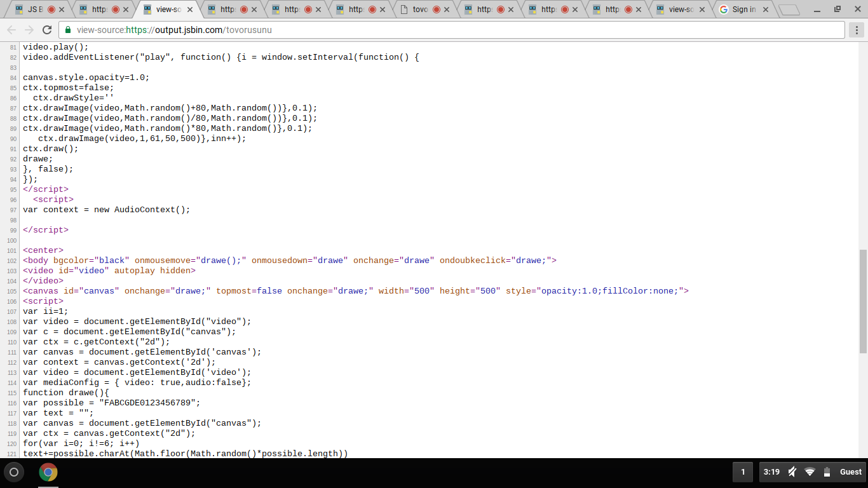868x488 pixels.
Task: Open the notification counter showing 1
Action: 743,472
